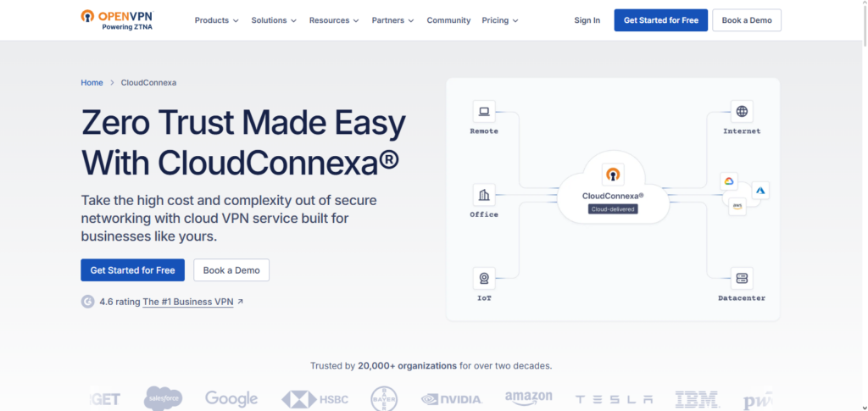The height and width of the screenshot is (411, 868).
Task: Click the Powering ZTNA tagline
Action: [x=127, y=26]
